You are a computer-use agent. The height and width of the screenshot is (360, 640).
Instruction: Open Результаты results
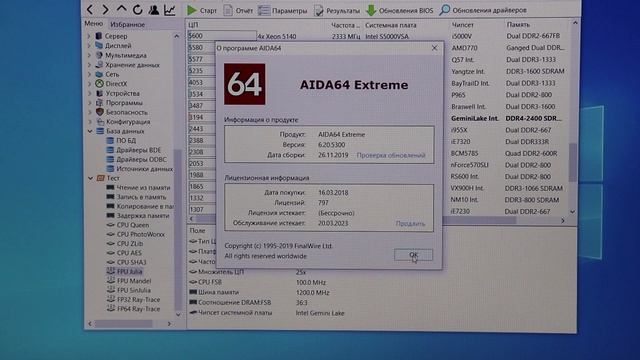(x=337, y=11)
